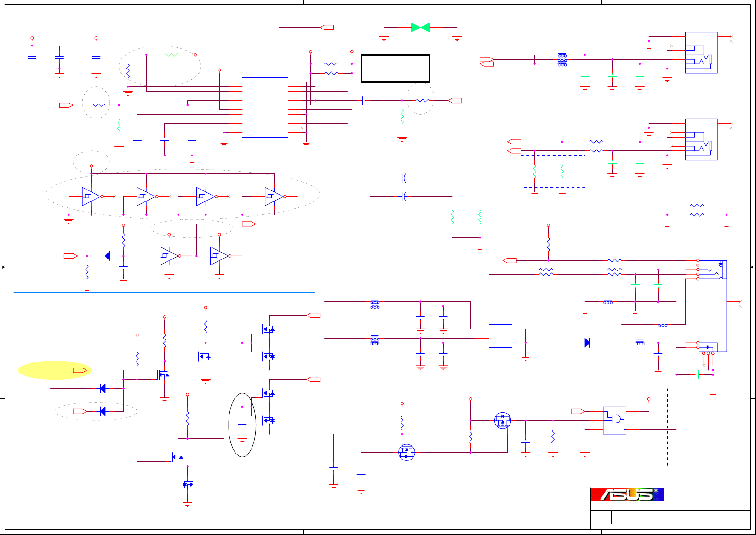Screen dimensions: 756x535
Task: Select the green bidirectional diode symbol between grounds
Action: [420, 28]
